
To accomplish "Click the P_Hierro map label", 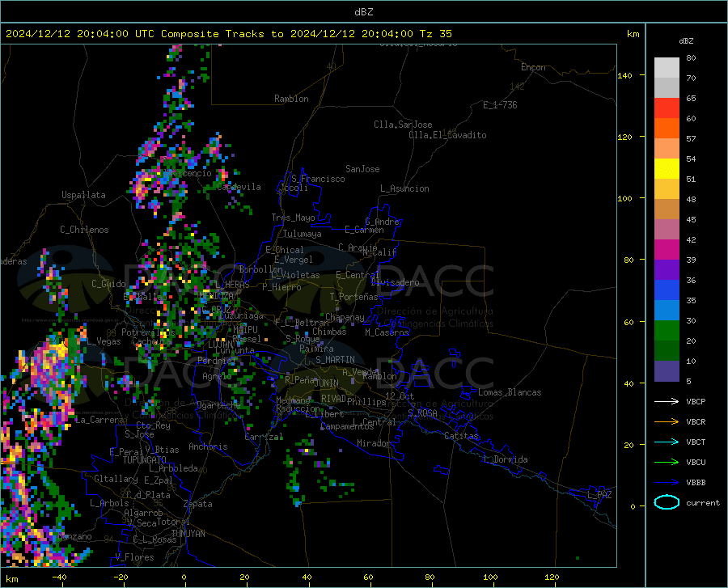I will (x=281, y=287).
